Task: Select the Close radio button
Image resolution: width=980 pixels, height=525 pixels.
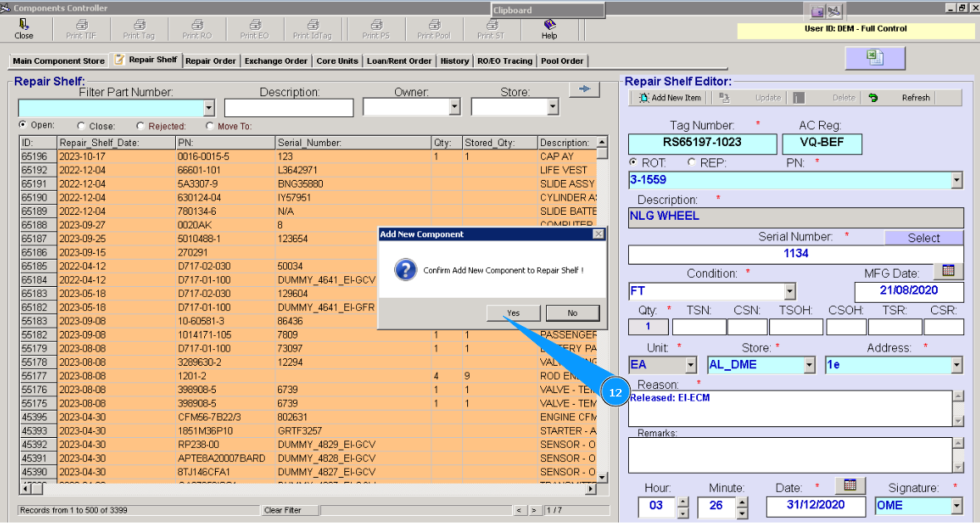Action: click(81, 126)
